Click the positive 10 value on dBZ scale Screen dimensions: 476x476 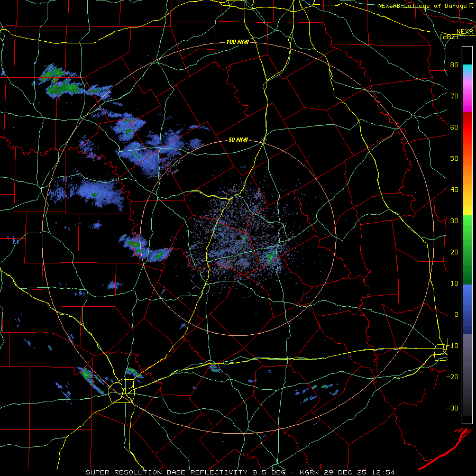pyautogui.click(x=454, y=283)
